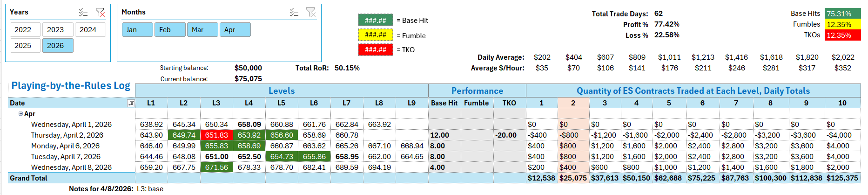This screenshot has width=868, height=195.
Task: Click the green Base Hit legend swatch
Action: coord(376,20)
